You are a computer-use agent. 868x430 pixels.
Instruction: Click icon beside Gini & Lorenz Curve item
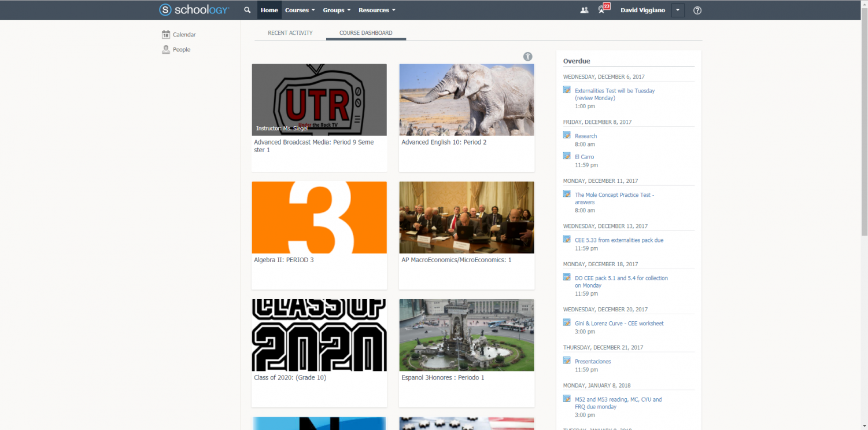point(567,322)
